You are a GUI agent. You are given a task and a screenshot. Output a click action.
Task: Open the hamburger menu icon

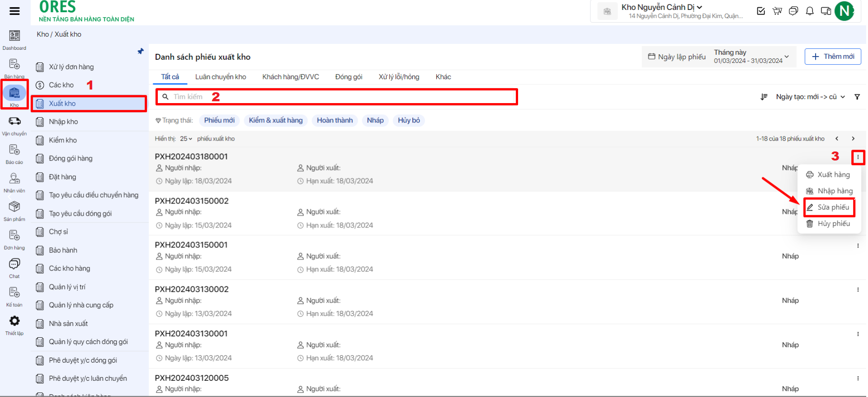tap(14, 11)
